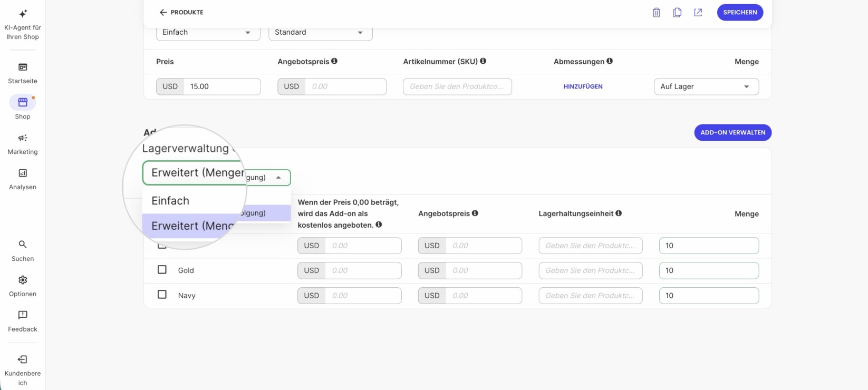
Task: Open Suchen magnifier icon
Action: point(23,245)
